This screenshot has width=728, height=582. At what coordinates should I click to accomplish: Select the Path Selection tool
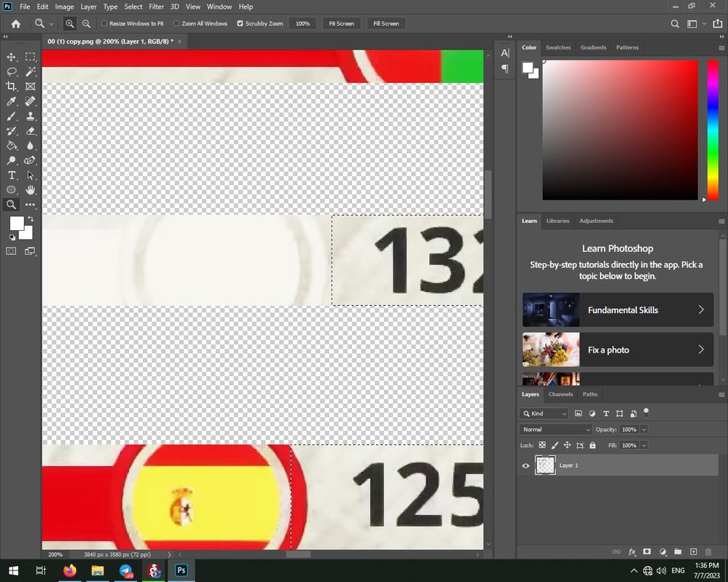(30, 175)
